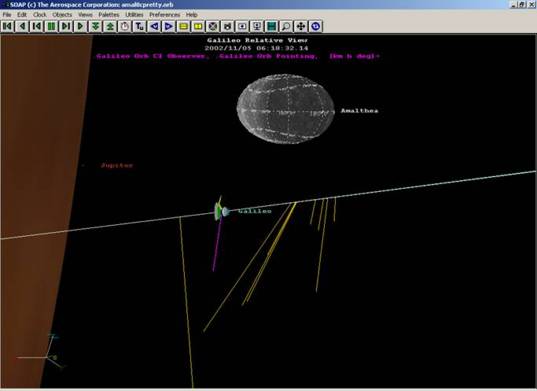Click the monitor display toolbar icon
537x391 pixels.
click(x=257, y=26)
